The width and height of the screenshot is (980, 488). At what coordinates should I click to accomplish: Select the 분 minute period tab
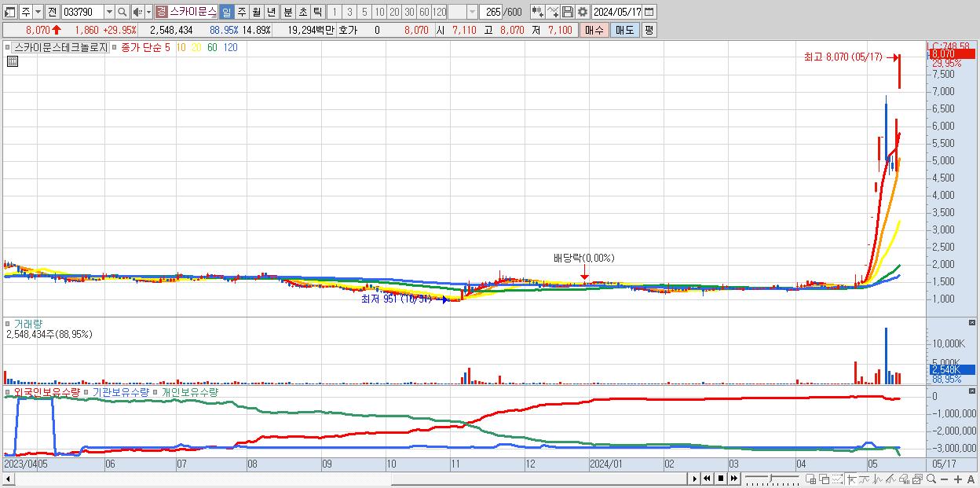click(x=287, y=12)
